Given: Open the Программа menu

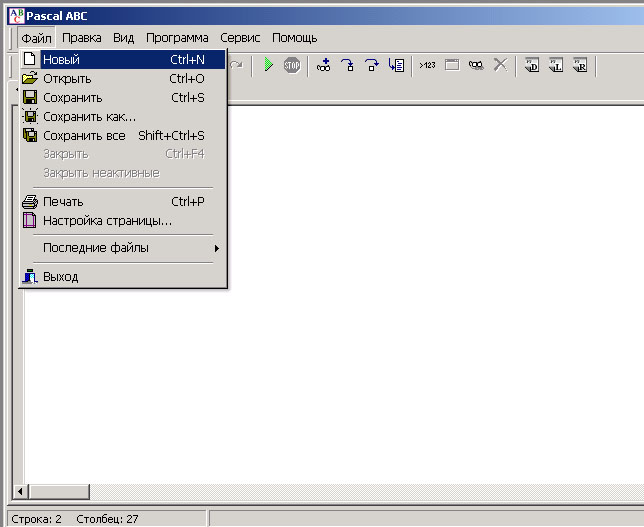Looking at the screenshot, I should [x=177, y=38].
